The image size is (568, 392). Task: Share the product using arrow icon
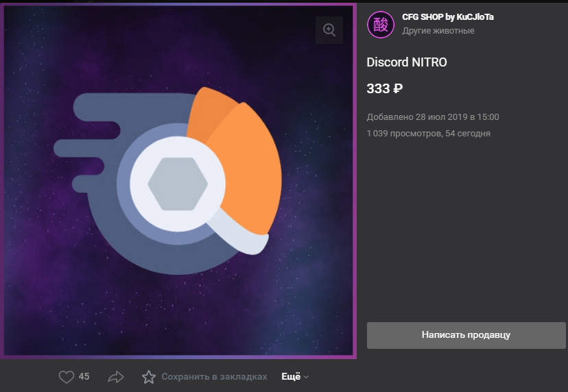116,377
